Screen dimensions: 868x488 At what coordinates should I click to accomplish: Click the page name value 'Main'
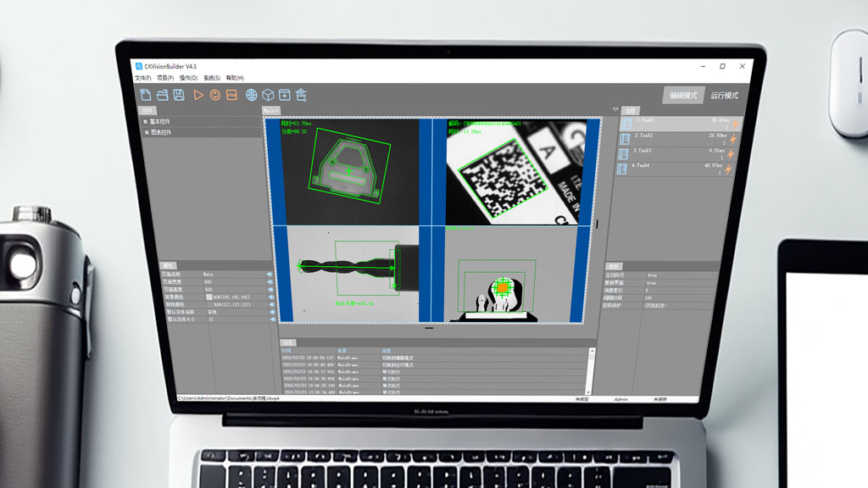209,274
